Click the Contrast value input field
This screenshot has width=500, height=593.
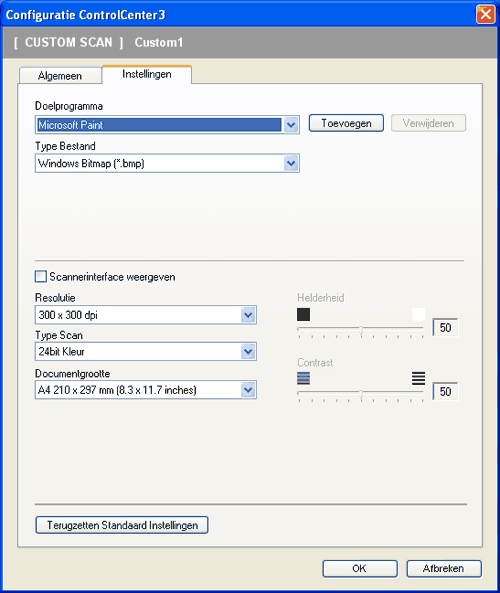pyautogui.click(x=446, y=391)
